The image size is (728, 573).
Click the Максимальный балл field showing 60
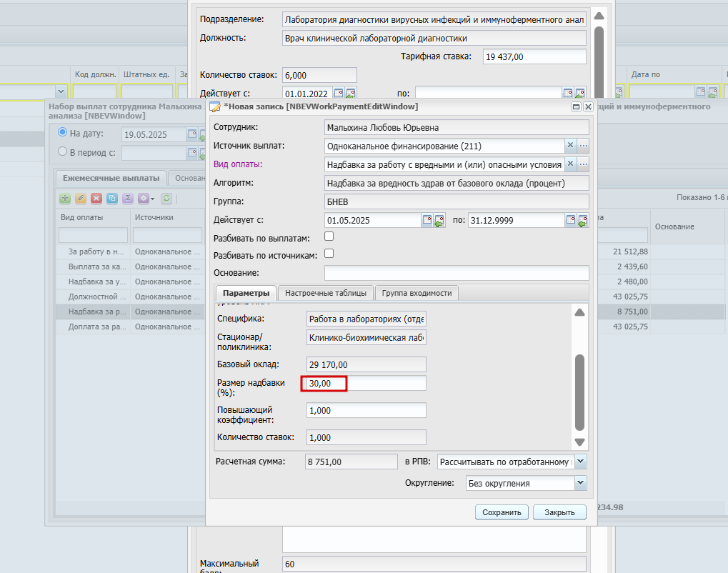pyautogui.click(x=434, y=564)
